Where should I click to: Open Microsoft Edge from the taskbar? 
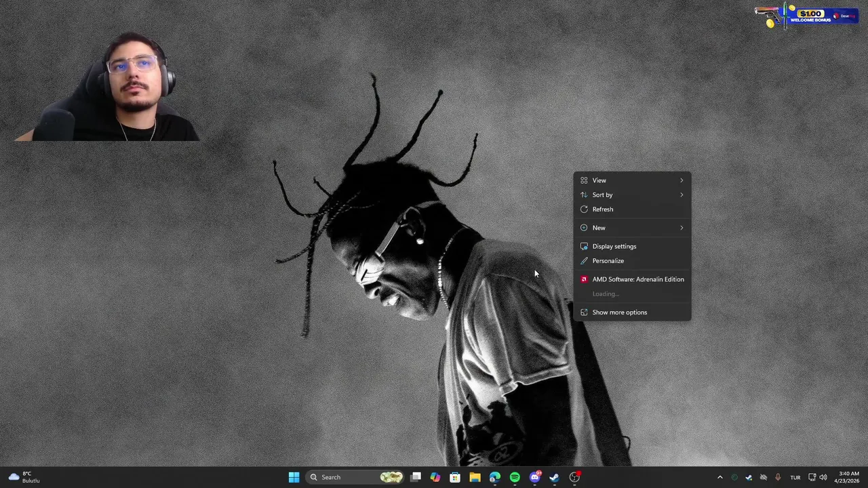(x=495, y=477)
